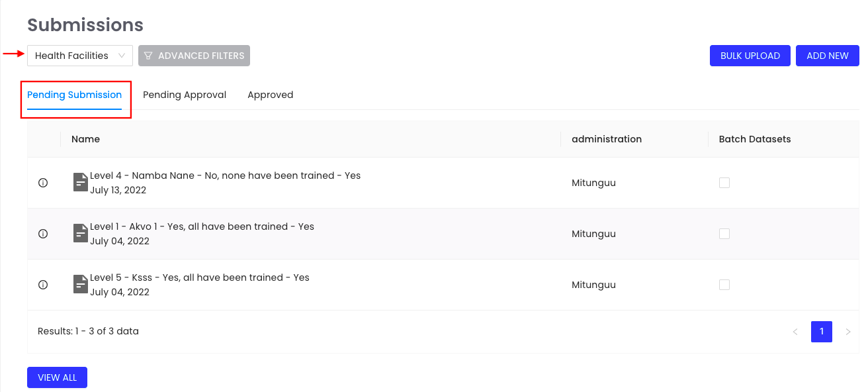Tick Batch Datasets checkbox for Ksss row
868x392 pixels.
(x=724, y=285)
